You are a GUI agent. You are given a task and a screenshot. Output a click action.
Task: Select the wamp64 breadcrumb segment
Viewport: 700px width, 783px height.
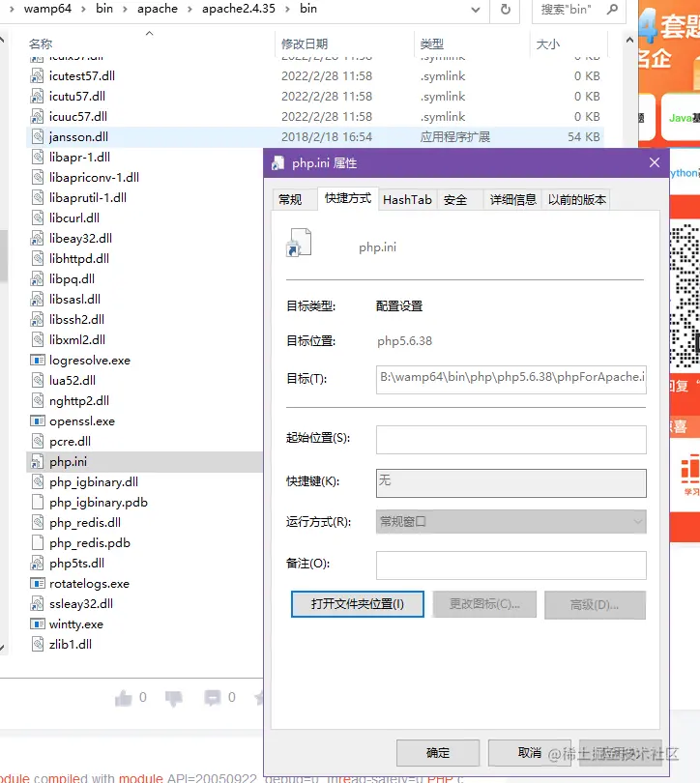click(47, 9)
